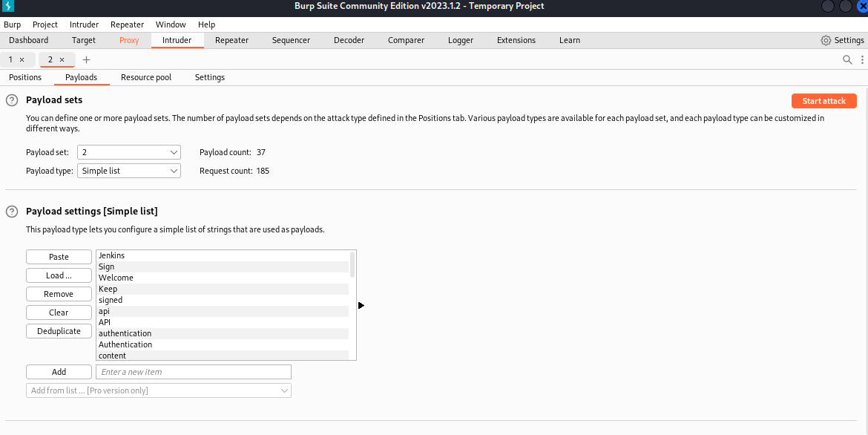Go to the Resource pool sub-tab

(146, 78)
